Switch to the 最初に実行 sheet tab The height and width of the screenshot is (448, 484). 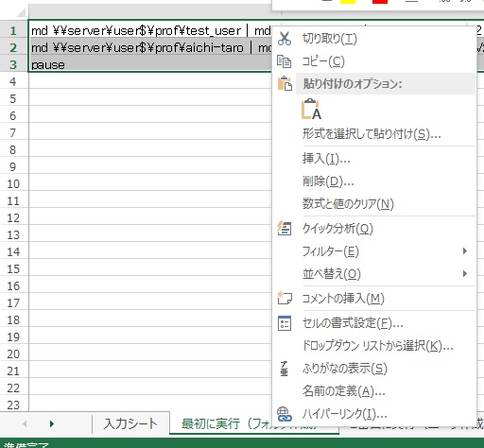[220, 423]
